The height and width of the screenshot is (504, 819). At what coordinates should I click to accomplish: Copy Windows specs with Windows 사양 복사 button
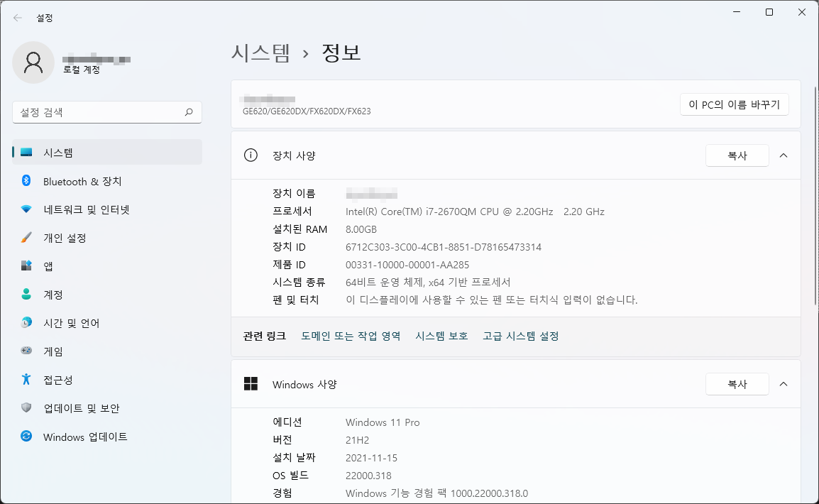[x=737, y=384]
